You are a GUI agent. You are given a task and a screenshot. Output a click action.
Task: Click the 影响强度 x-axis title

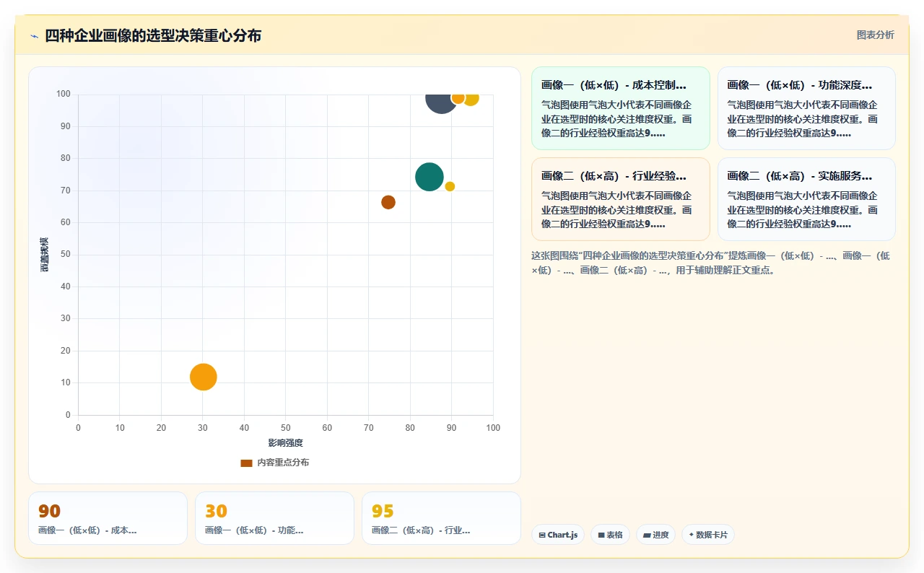[x=286, y=442]
